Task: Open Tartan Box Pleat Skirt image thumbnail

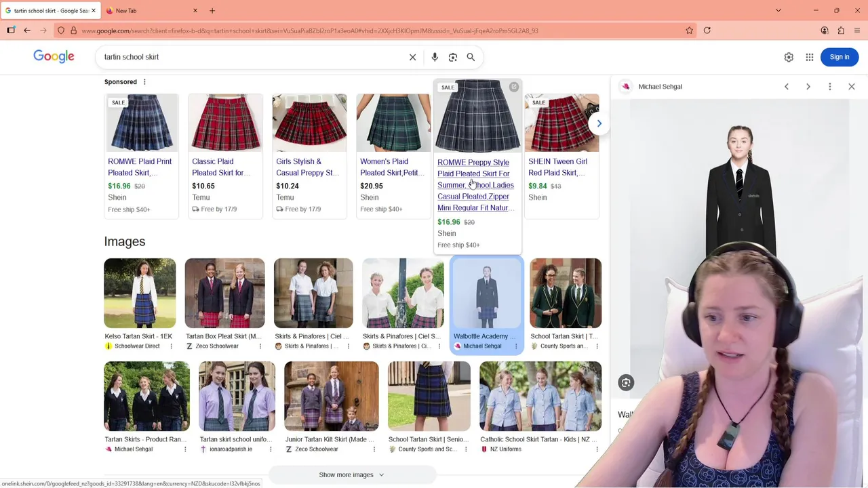Action: tap(224, 293)
